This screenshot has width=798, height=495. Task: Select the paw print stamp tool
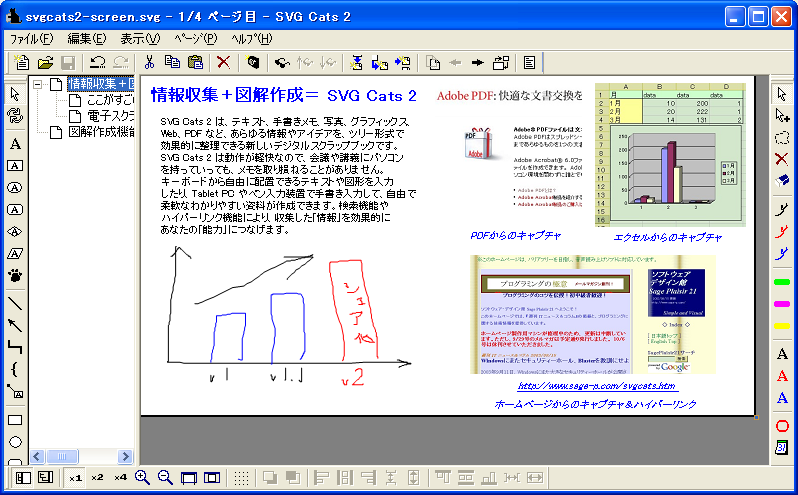pos(16,275)
